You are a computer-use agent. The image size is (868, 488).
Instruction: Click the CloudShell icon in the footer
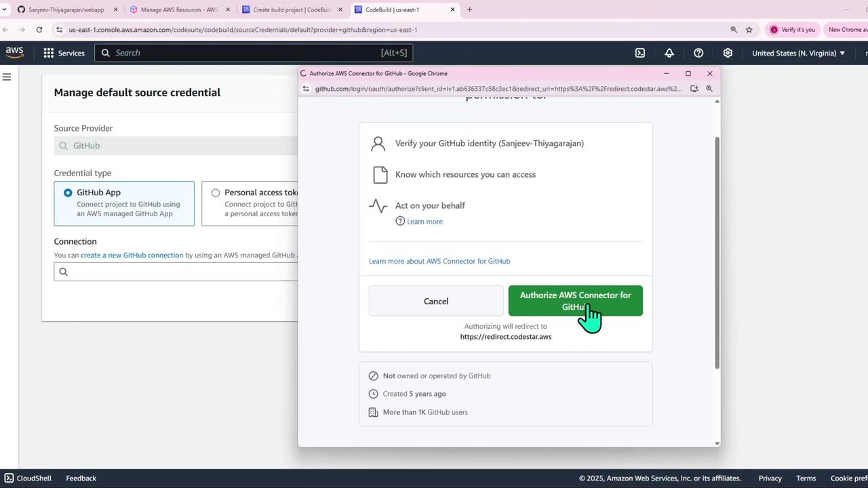tap(9, 478)
